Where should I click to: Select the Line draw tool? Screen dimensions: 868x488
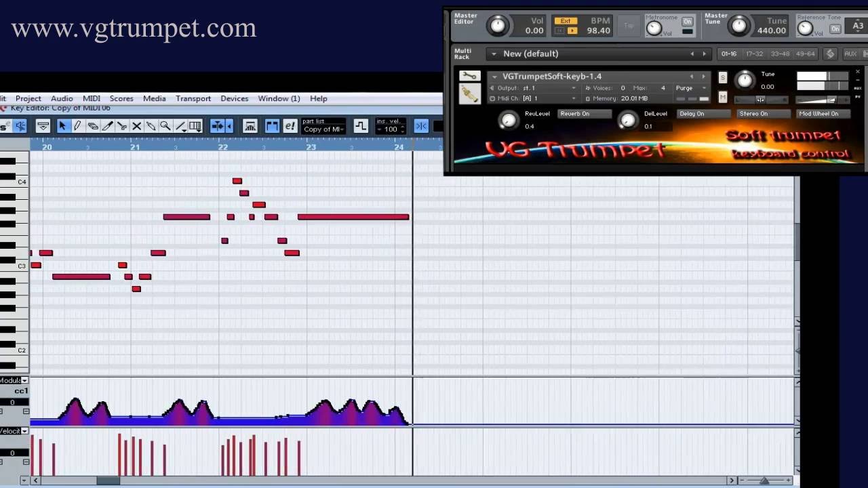(x=180, y=126)
